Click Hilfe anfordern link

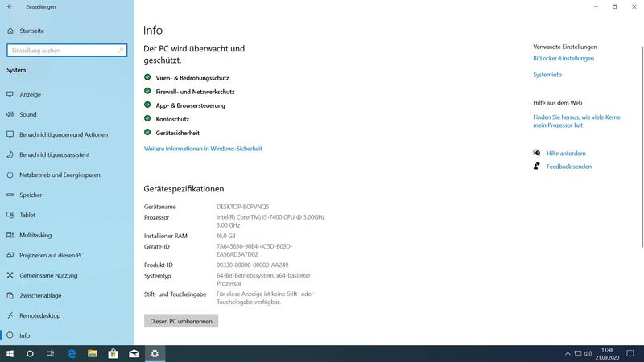pyautogui.click(x=566, y=154)
